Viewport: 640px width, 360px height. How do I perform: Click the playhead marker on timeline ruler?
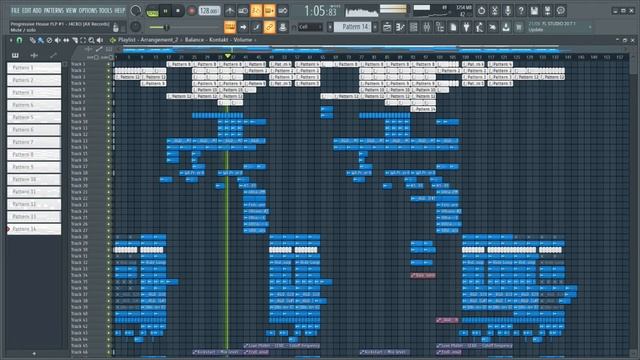pos(228,56)
